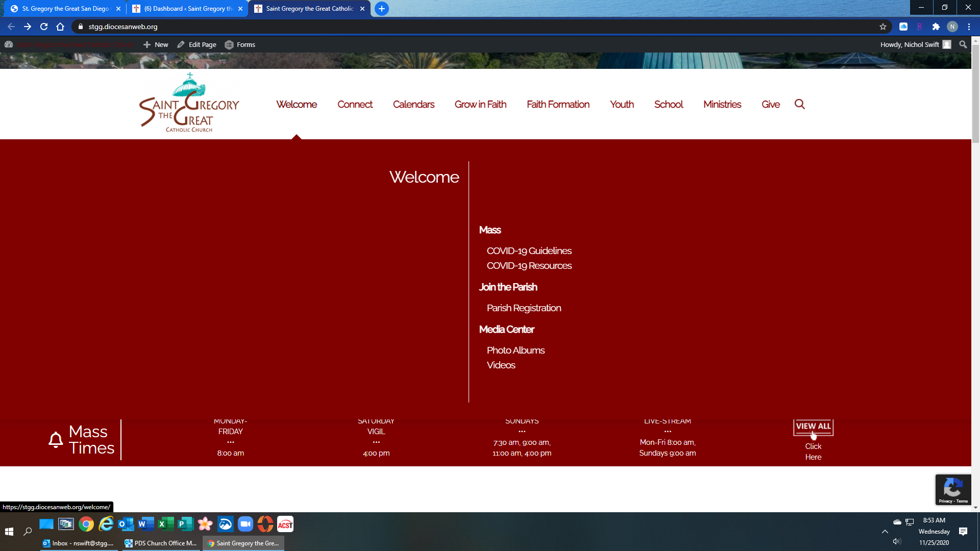Expand the Faith Formation menu
Viewport: 980px width, 551px height.
(558, 104)
